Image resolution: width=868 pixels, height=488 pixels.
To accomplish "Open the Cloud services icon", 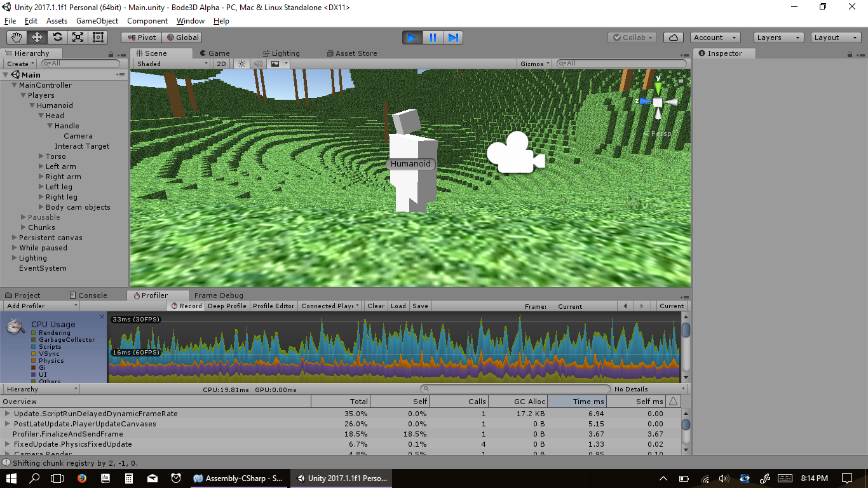I will 674,37.
